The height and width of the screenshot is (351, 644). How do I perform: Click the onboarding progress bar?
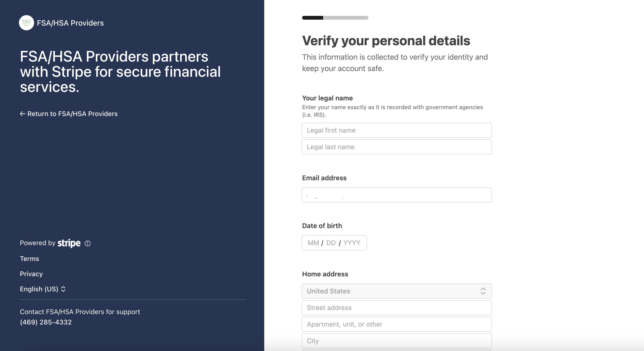click(335, 18)
